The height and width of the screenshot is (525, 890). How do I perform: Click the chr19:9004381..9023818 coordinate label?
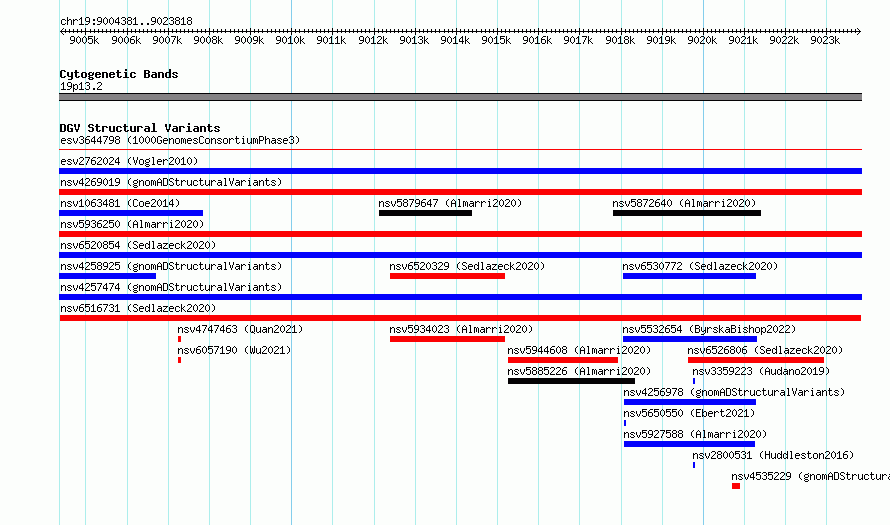126,21
